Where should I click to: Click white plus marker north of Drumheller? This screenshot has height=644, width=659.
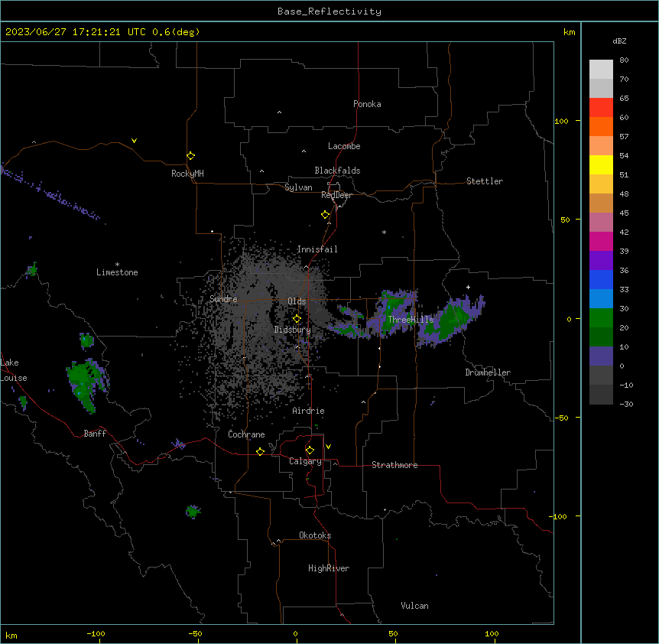[468, 287]
